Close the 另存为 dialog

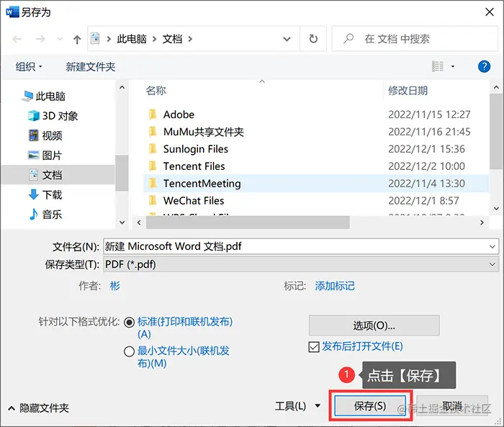490,12
